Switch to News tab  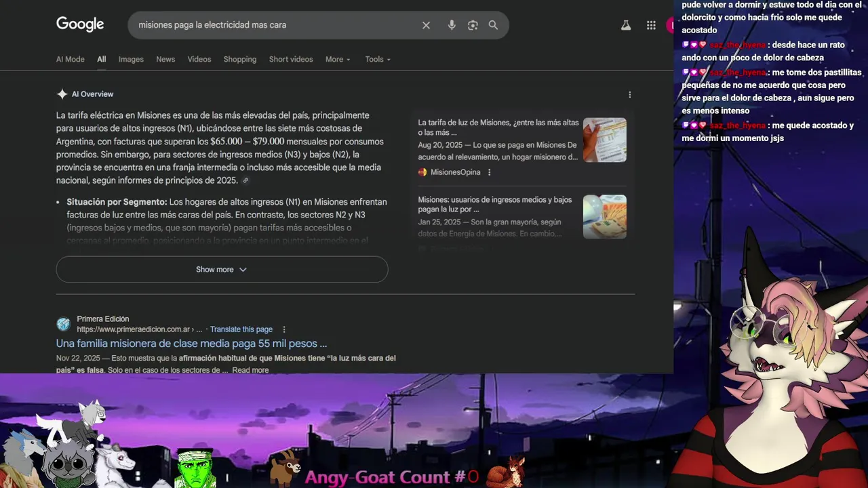165,60
